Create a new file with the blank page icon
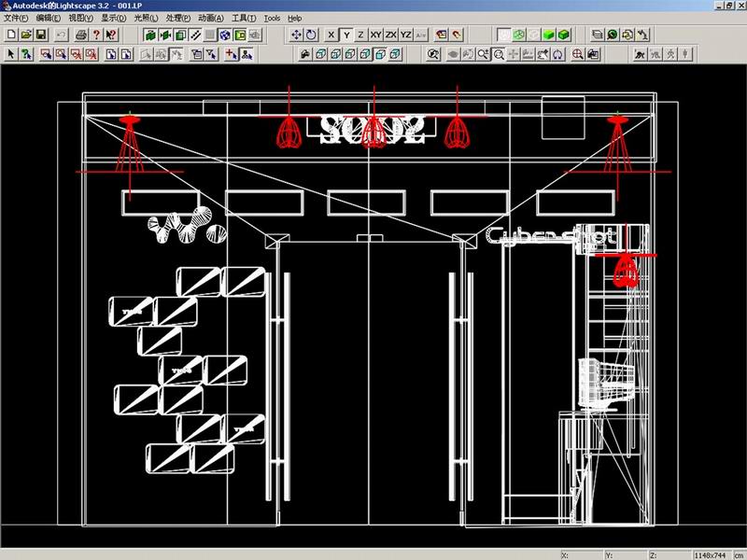The width and height of the screenshot is (747, 560). (x=11, y=35)
